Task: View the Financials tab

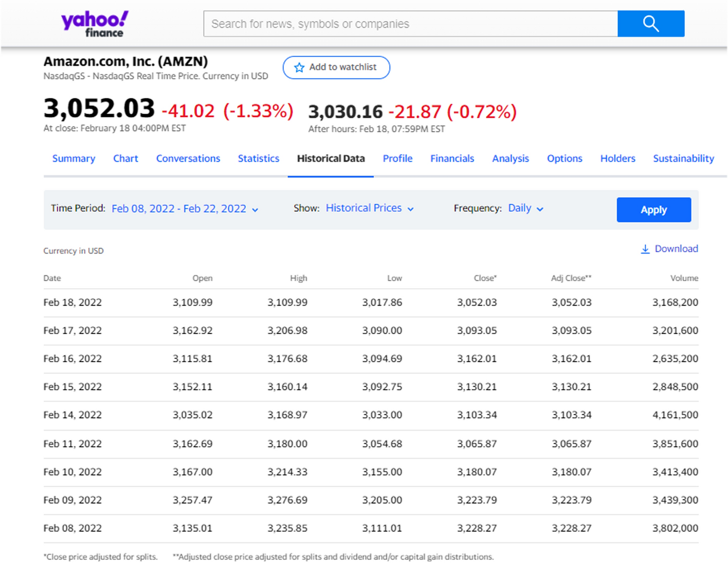Action: [x=452, y=158]
